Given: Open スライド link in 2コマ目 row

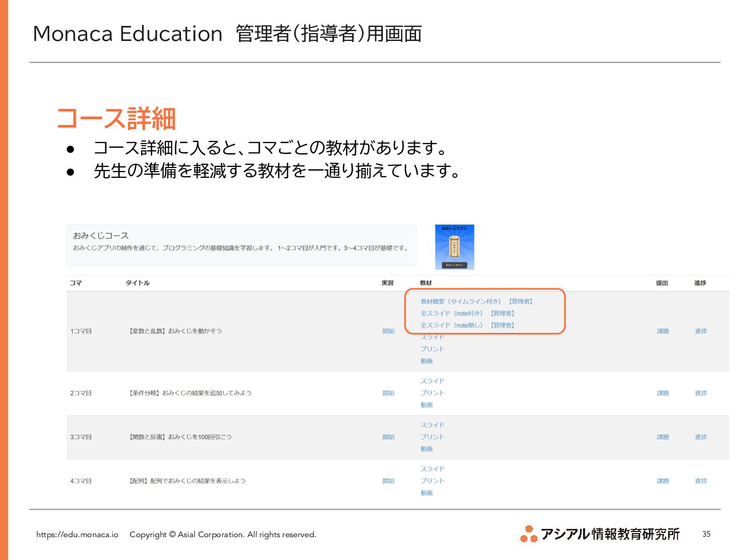Looking at the screenshot, I should click(x=433, y=381).
